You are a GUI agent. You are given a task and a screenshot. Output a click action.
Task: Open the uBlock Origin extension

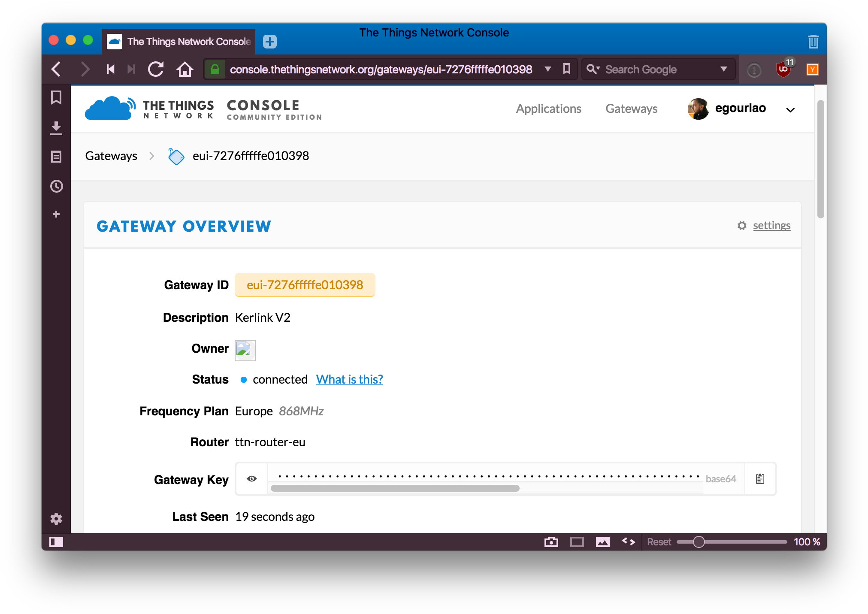point(783,69)
